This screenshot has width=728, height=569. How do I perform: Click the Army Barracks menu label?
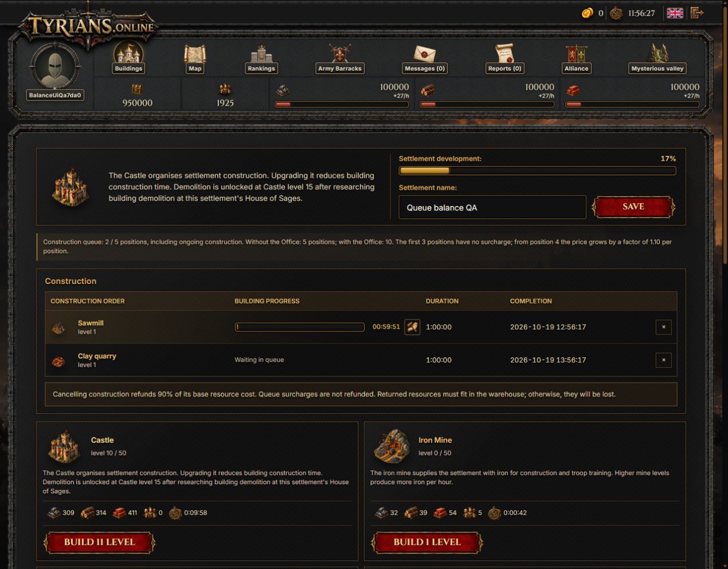(x=340, y=68)
